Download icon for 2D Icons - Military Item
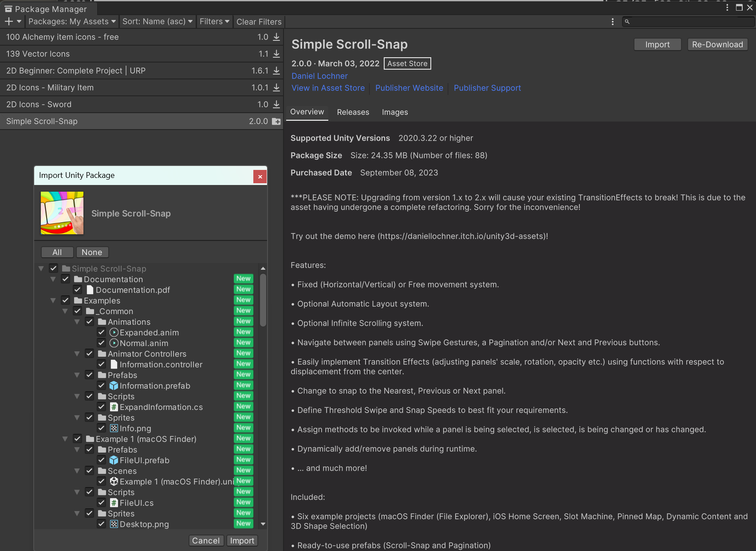The height and width of the screenshot is (551, 756). [276, 87]
